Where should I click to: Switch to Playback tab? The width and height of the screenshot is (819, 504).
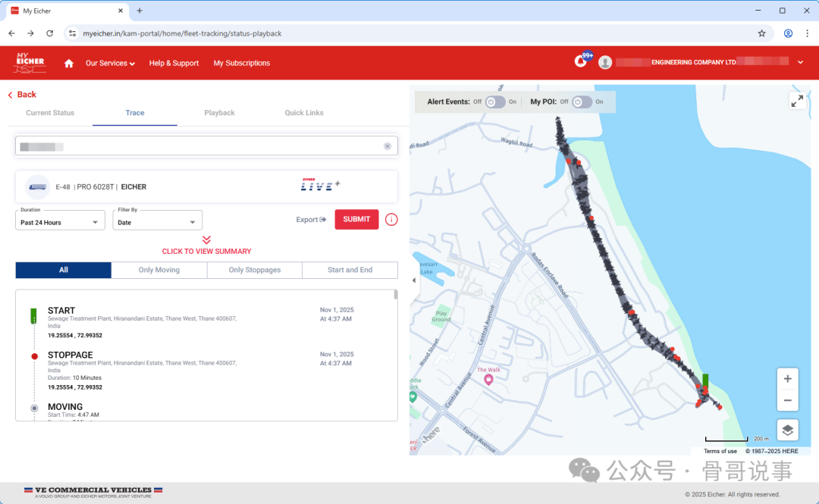(219, 113)
